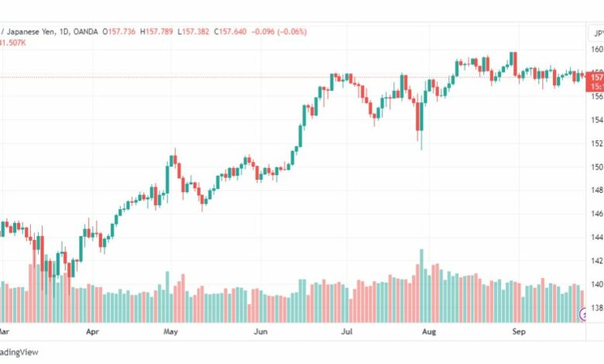Select the Jul label on time axis

click(x=347, y=331)
